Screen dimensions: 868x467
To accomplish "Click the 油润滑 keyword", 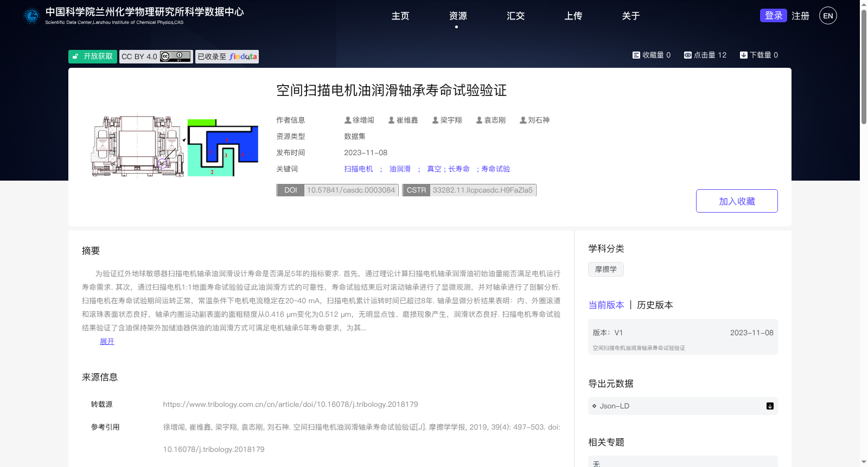I will click(x=400, y=169).
